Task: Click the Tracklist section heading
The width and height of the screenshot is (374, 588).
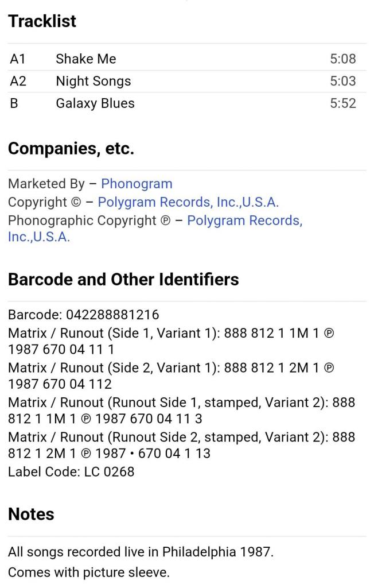Action: click(x=42, y=21)
